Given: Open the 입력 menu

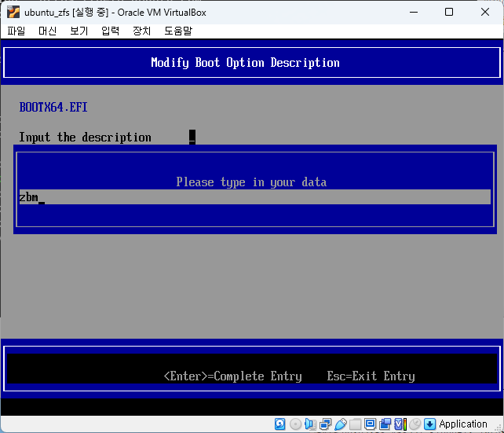Looking at the screenshot, I should 110,31.
